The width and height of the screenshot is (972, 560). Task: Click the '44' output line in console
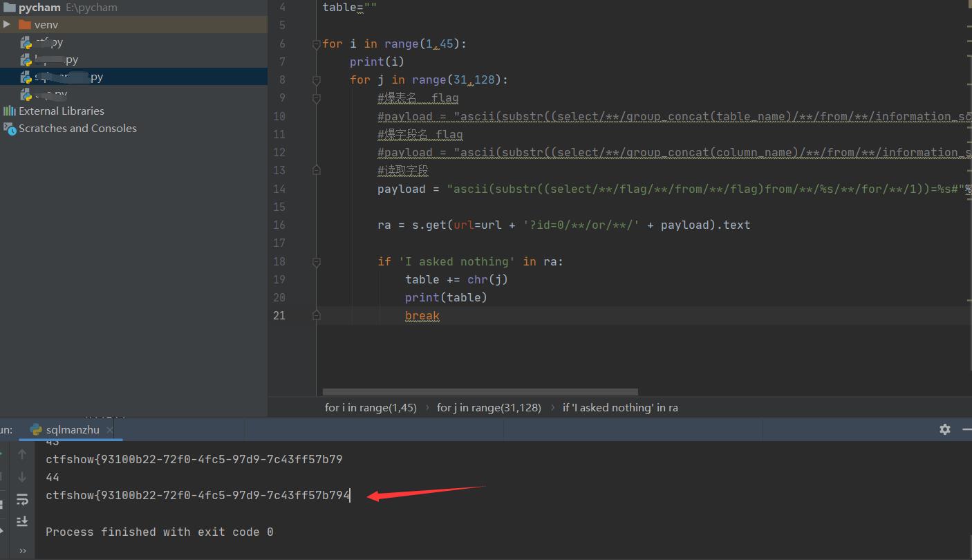click(x=53, y=477)
